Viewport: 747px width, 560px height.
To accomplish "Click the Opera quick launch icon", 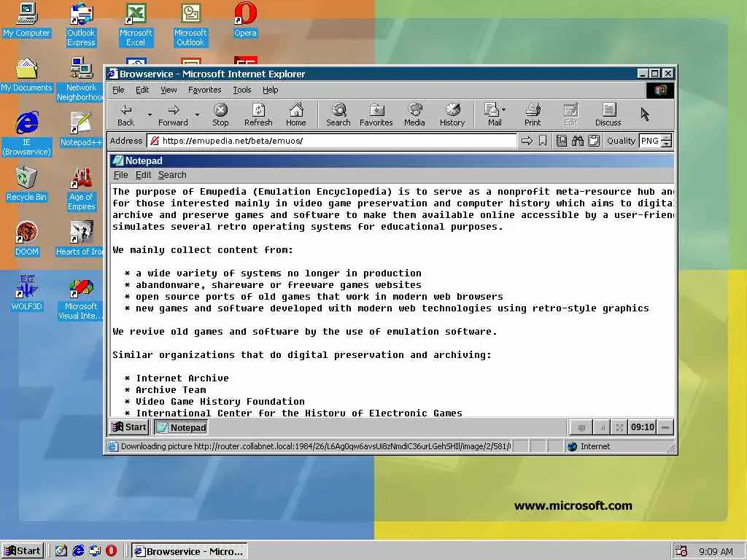I will 111,551.
